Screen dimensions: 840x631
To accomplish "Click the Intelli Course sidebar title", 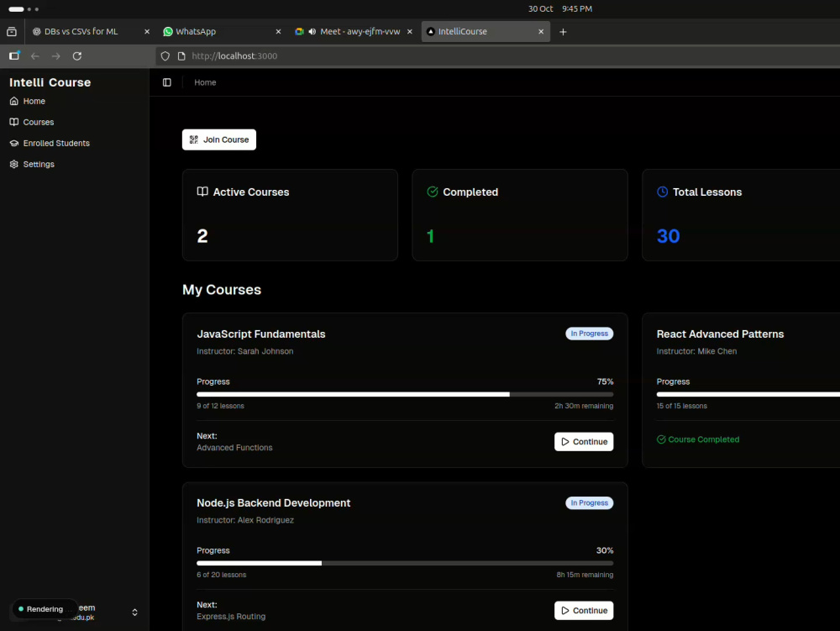I will click(x=50, y=82).
